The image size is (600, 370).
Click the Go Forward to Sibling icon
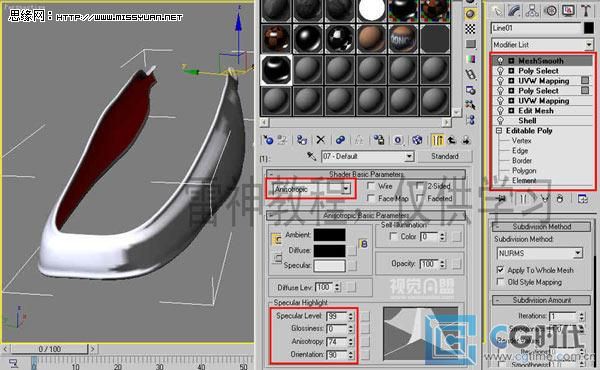pyautogui.click(x=466, y=140)
